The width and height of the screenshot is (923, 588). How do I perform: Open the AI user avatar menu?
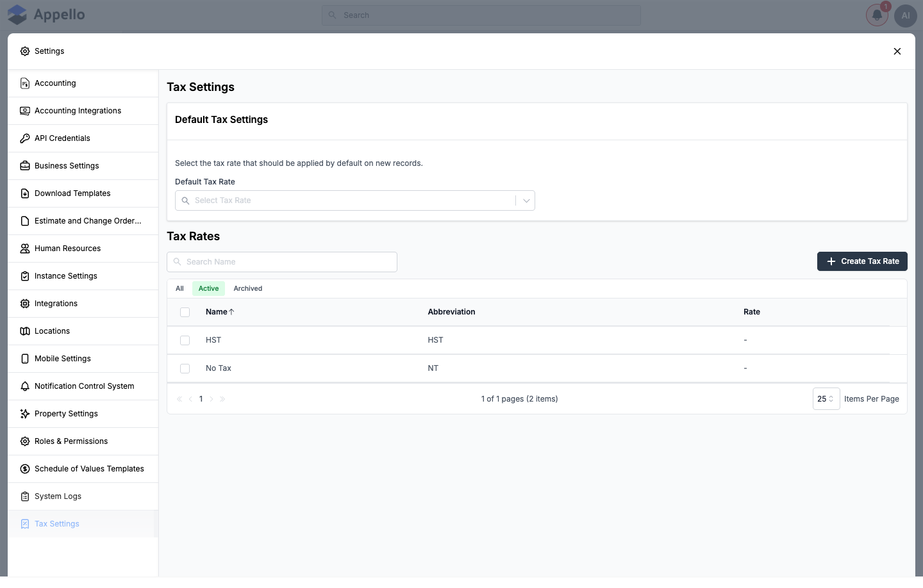tap(906, 15)
